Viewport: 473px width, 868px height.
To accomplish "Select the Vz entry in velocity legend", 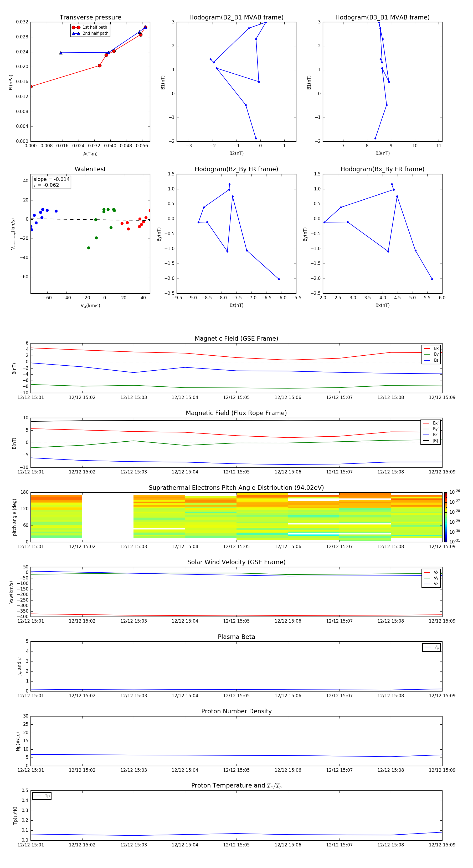I will click(x=431, y=584).
